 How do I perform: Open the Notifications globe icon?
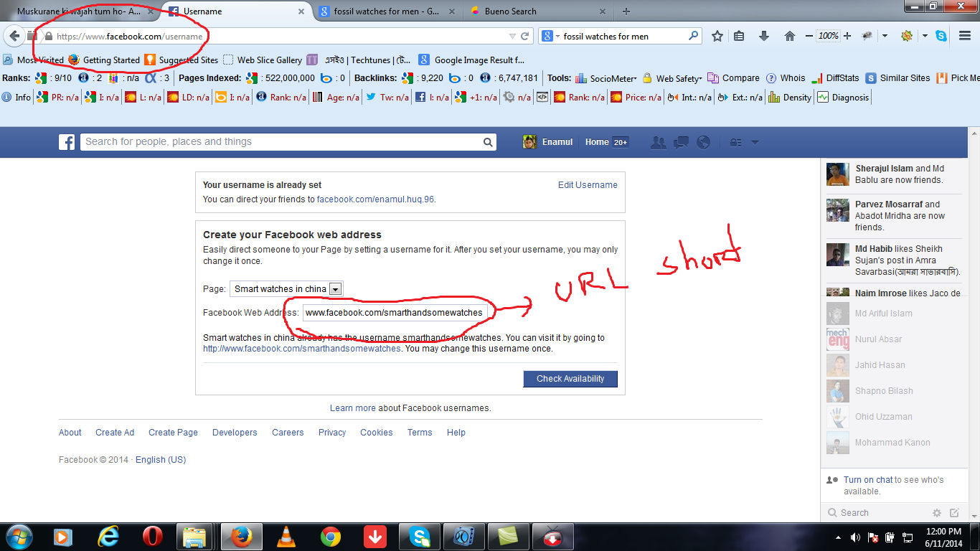703,142
